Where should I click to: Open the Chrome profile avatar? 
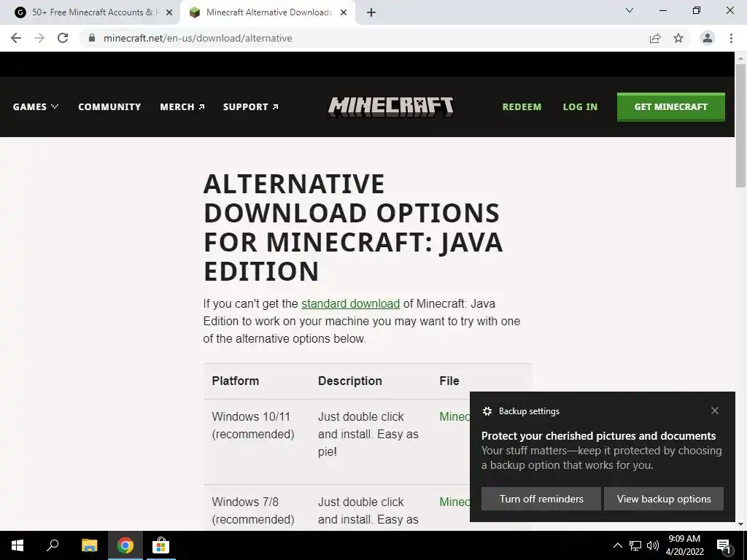pyautogui.click(x=708, y=38)
